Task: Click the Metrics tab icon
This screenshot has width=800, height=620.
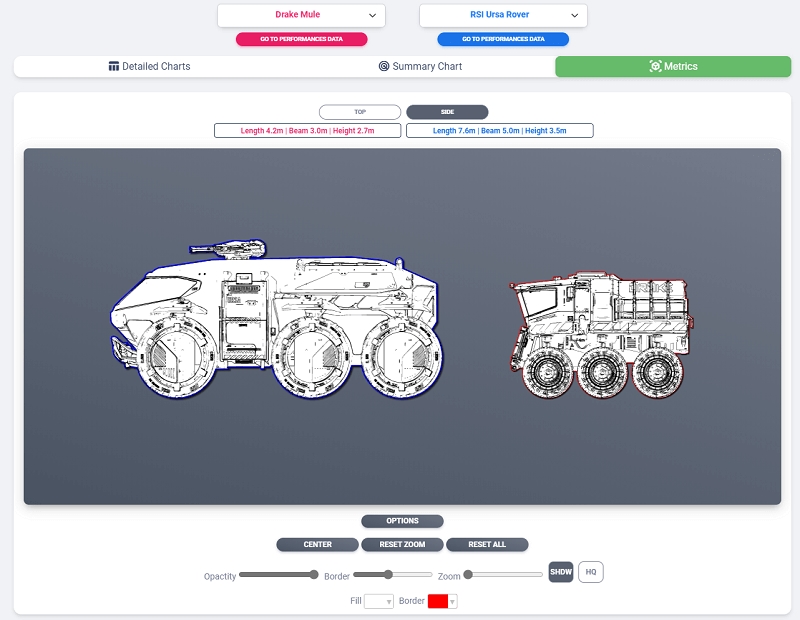Action: (655, 67)
